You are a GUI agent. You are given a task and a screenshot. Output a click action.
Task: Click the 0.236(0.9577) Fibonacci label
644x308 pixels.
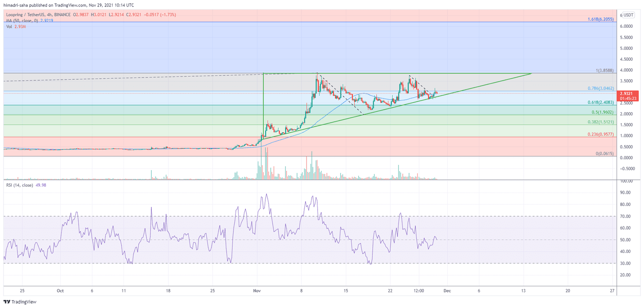[601, 134]
